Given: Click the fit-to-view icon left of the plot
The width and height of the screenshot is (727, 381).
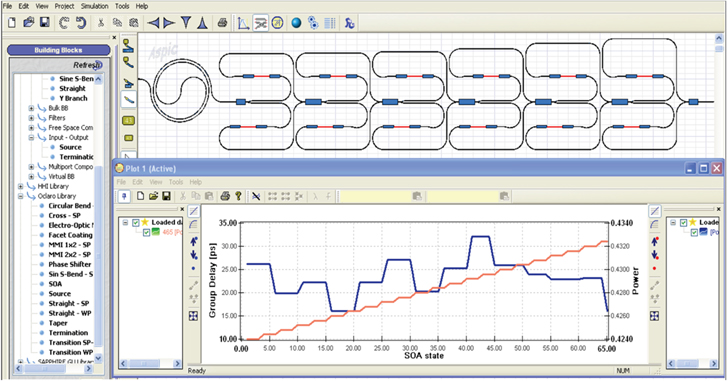Looking at the screenshot, I should point(194,316).
